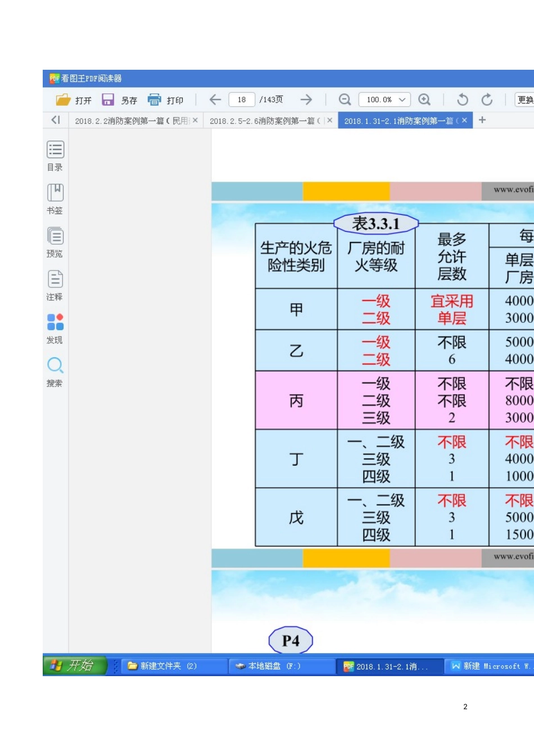Go to the next page with the right arrow
This screenshot has height=756, width=534.
pos(306,100)
